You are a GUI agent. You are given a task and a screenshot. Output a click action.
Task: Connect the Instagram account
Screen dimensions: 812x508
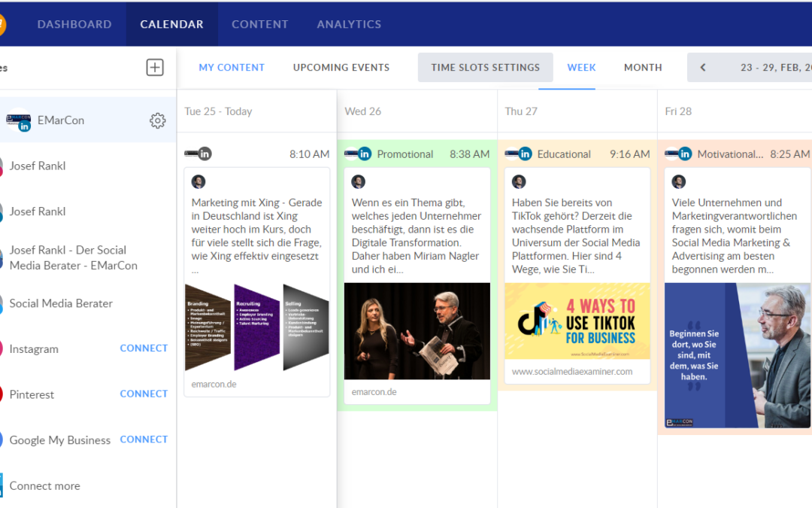coord(144,348)
